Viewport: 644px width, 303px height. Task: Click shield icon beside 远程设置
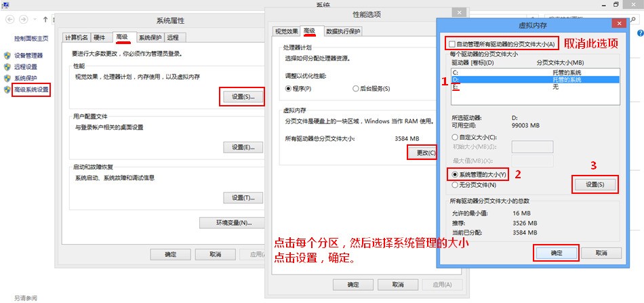(x=7, y=66)
